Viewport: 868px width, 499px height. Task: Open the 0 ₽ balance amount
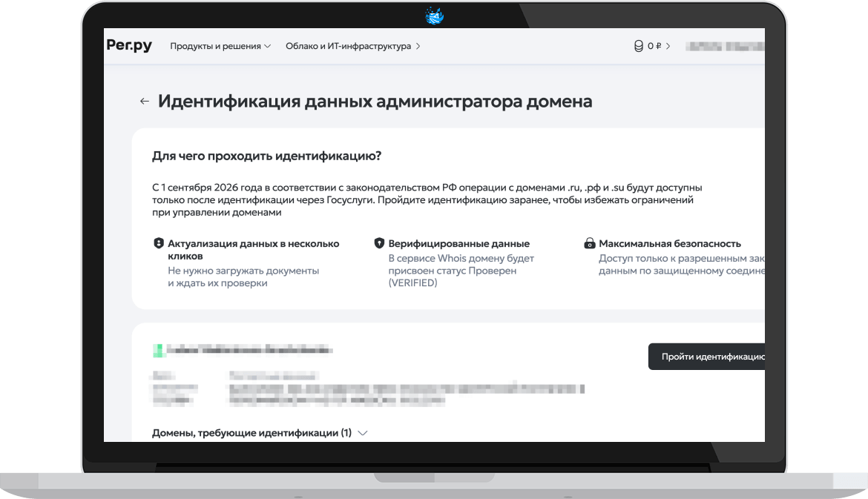pos(654,46)
